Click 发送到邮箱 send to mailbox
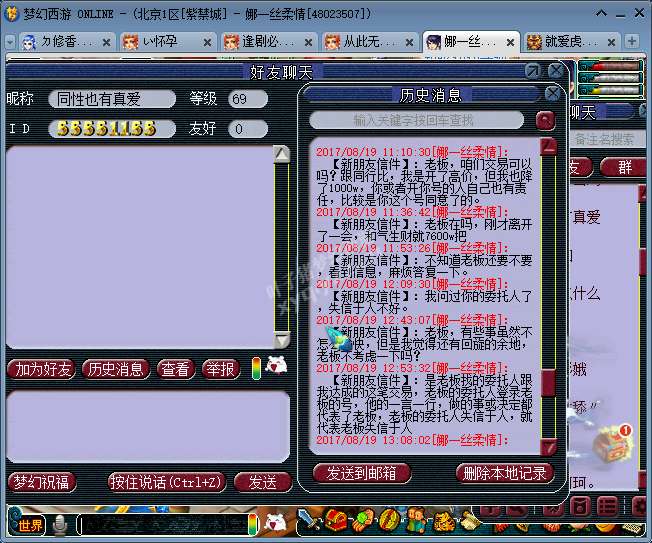The height and width of the screenshot is (543, 652). pos(361,474)
